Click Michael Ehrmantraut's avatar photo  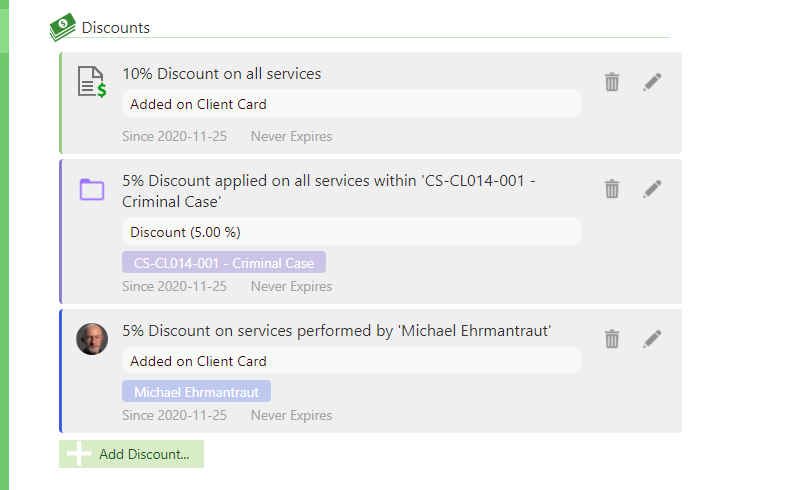(x=92, y=339)
